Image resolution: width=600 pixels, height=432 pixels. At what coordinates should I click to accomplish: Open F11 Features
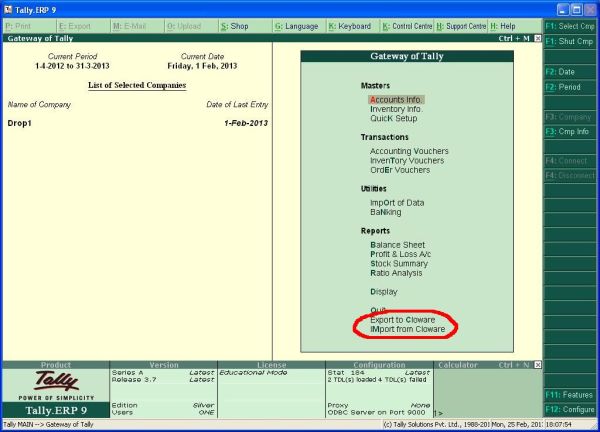pos(570,395)
